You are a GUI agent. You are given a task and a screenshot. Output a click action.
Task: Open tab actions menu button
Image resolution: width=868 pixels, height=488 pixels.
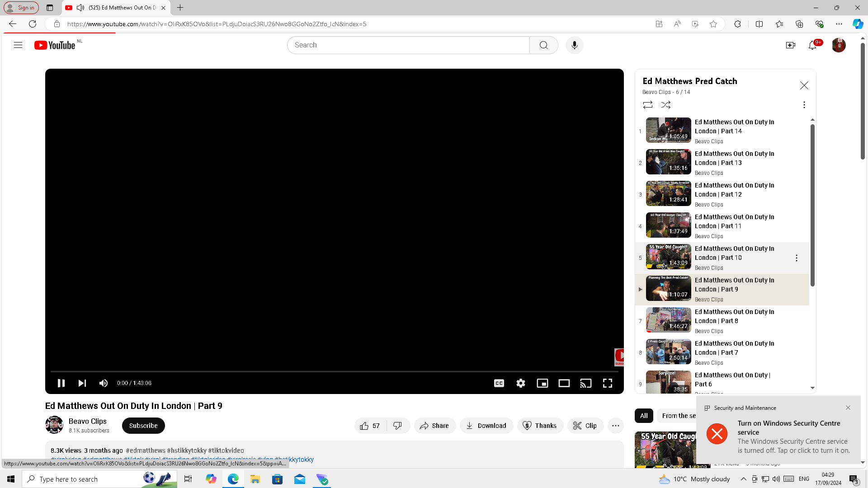click(x=50, y=8)
